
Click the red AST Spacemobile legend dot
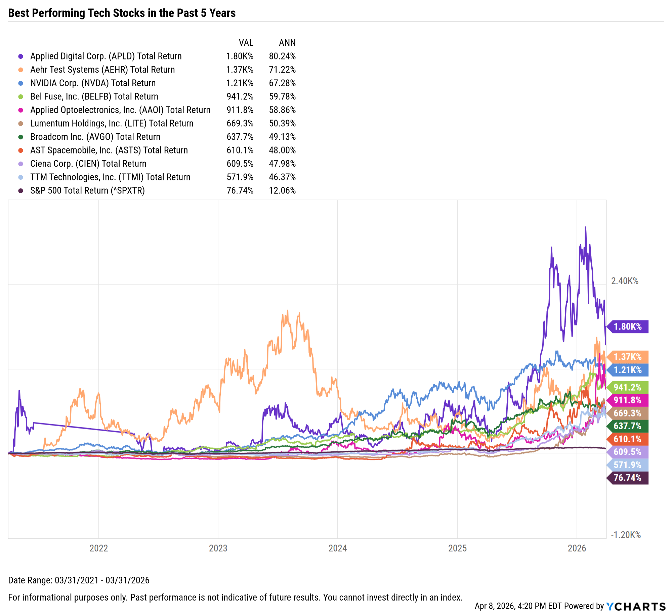pos(21,150)
